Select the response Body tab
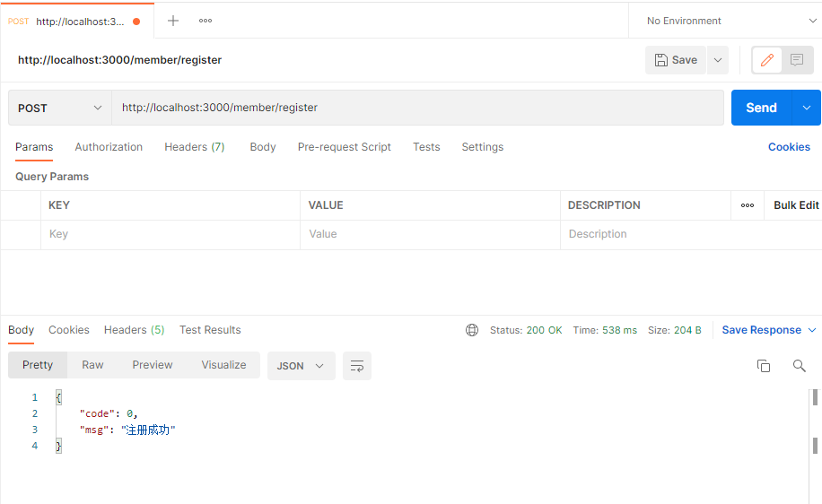Screen dimensions: 822x504 [21, 330]
